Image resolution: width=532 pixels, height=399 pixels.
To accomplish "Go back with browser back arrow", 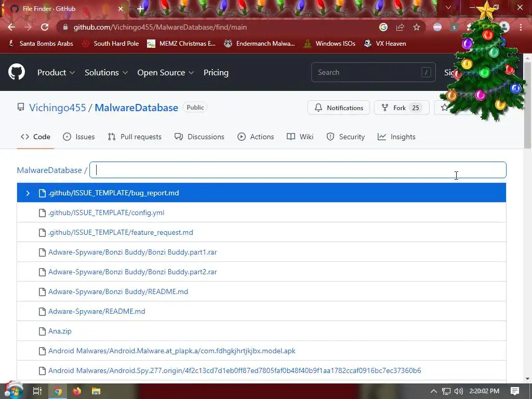I will pos(11,27).
